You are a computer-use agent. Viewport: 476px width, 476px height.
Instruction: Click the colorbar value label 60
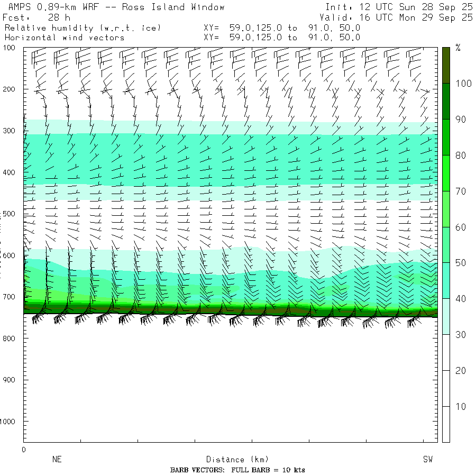(461, 227)
